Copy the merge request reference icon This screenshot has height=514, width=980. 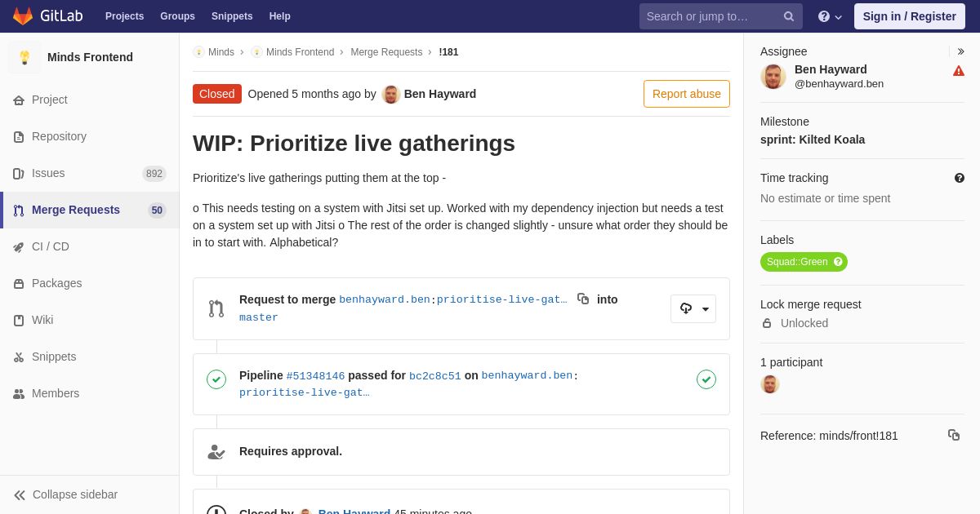coord(954,435)
